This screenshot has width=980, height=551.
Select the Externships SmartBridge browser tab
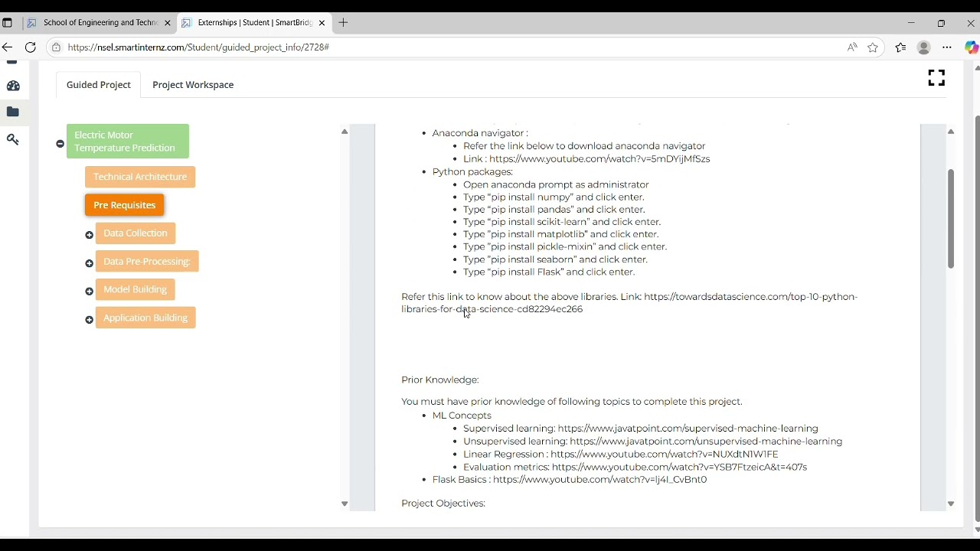pos(253,23)
